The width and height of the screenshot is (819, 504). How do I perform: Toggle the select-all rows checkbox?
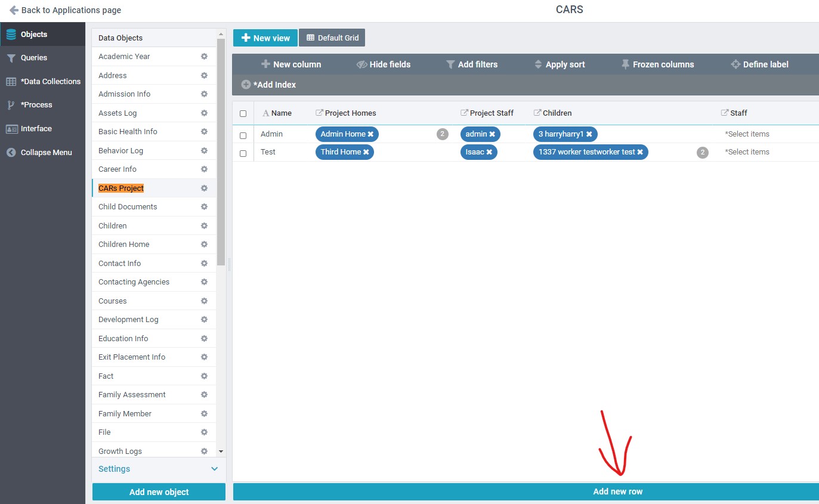243,113
